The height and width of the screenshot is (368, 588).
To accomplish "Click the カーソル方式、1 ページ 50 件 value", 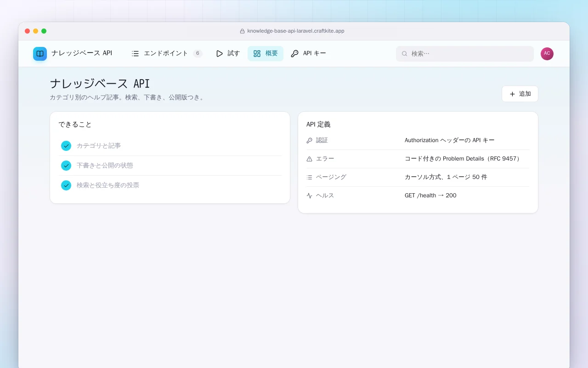I will click(446, 177).
